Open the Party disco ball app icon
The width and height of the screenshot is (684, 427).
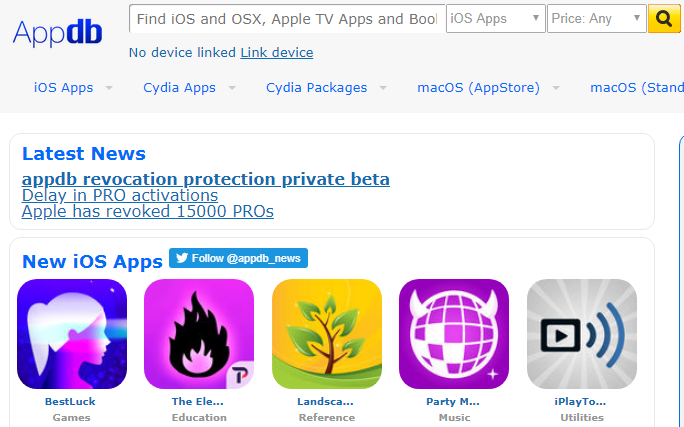click(x=454, y=334)
